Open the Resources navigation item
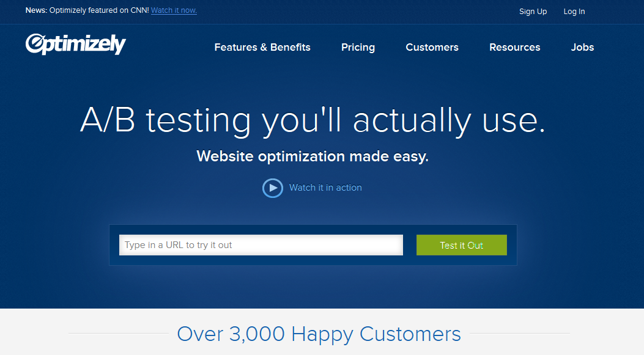 514,47
